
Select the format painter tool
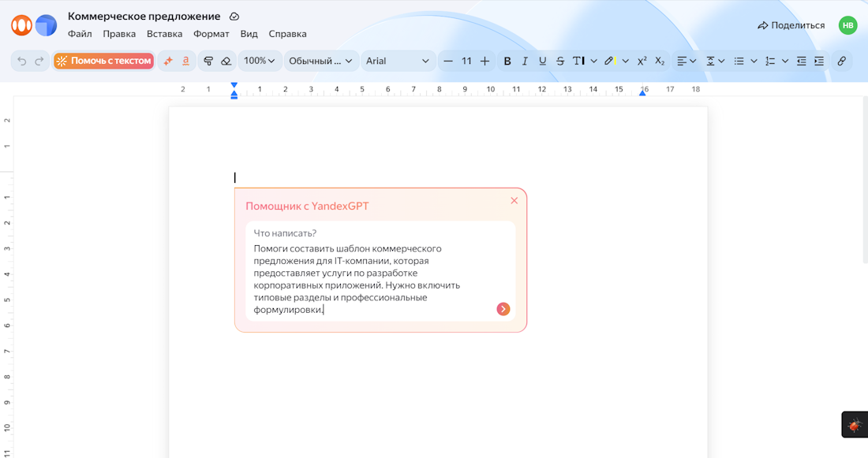pos(208,61)
